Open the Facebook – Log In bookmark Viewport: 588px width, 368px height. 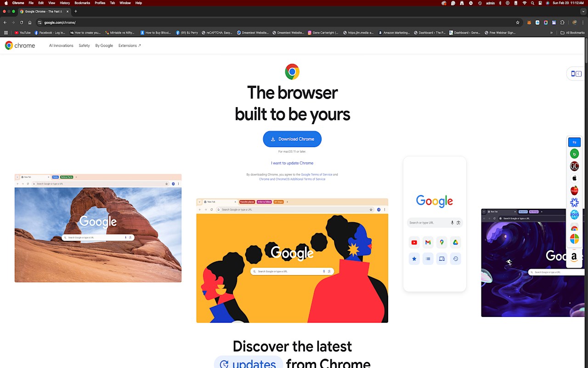pyautogui.click(x=50, y=33)
